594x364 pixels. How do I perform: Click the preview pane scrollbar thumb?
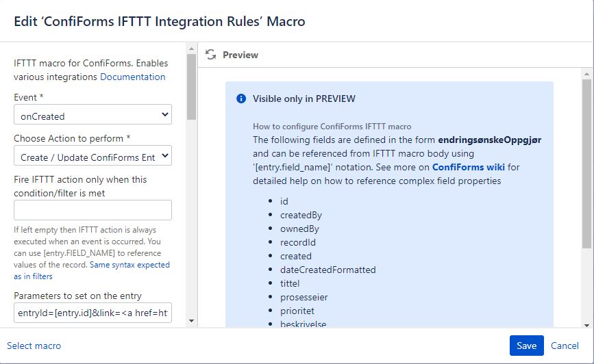click(x=586, y=164)
